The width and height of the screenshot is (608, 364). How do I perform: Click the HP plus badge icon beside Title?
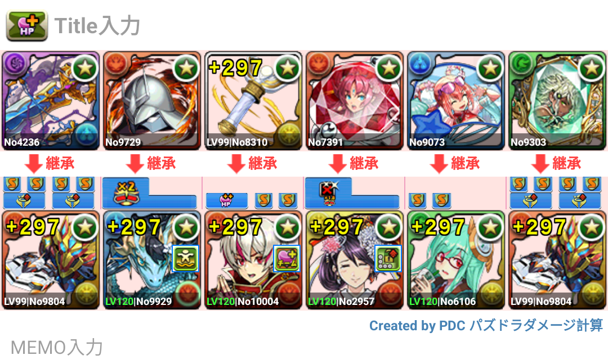27,25
